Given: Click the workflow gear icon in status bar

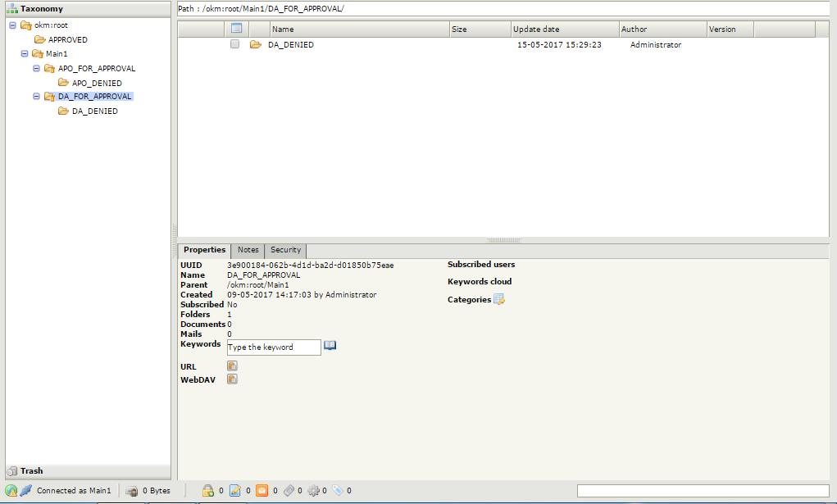Looking at the screenshot, I should 313,491.
